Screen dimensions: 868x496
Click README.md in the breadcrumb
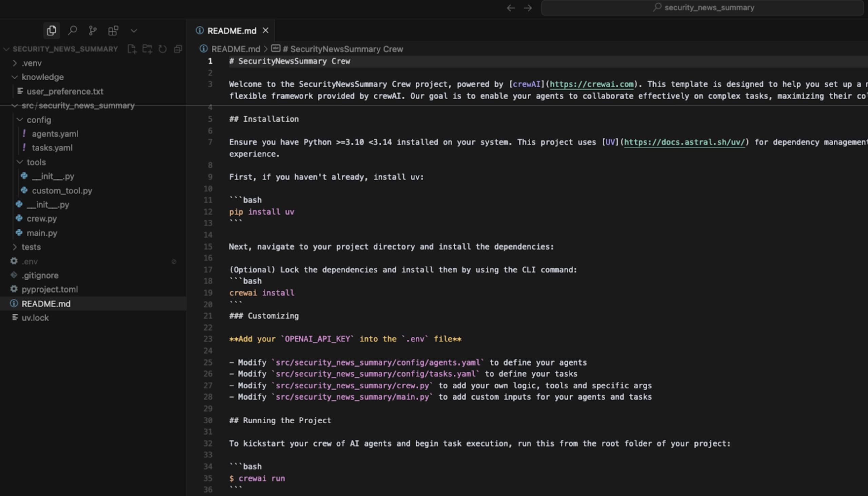(235, 49)
